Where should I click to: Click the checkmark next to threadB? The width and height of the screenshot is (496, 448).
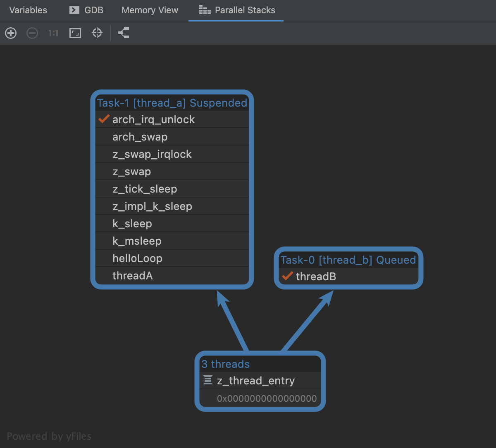point(287,276)
